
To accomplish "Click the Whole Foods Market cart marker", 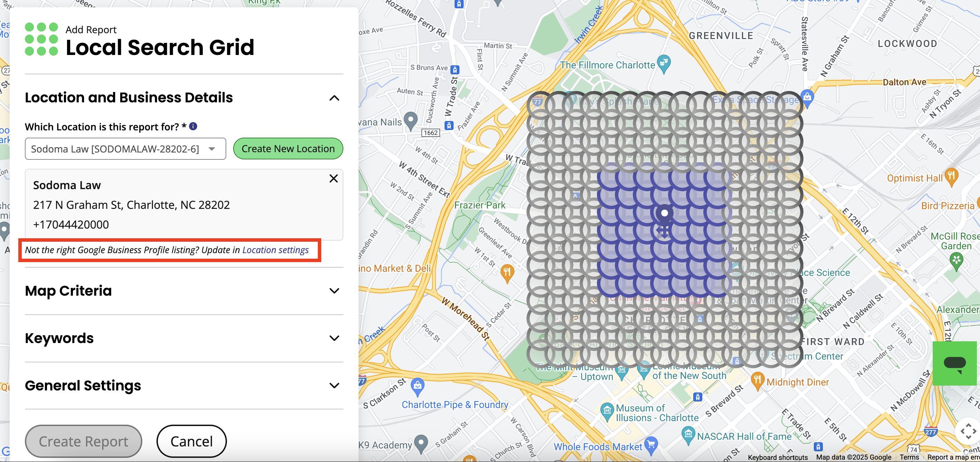I will click(x=651, y=446).
